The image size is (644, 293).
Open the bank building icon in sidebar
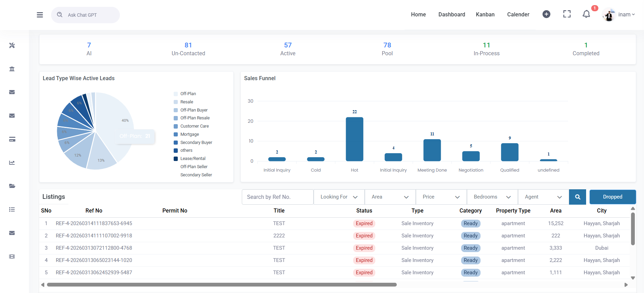tap(12, 69)
